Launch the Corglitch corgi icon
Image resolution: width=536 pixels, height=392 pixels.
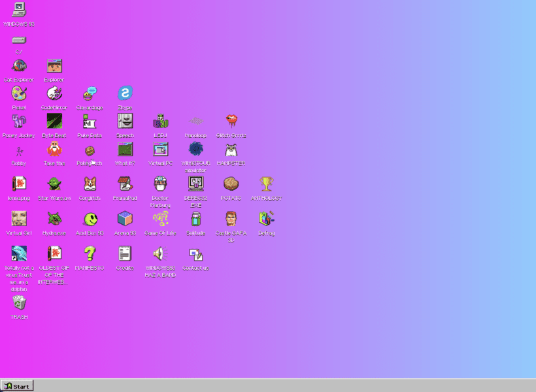coord(90,184)
